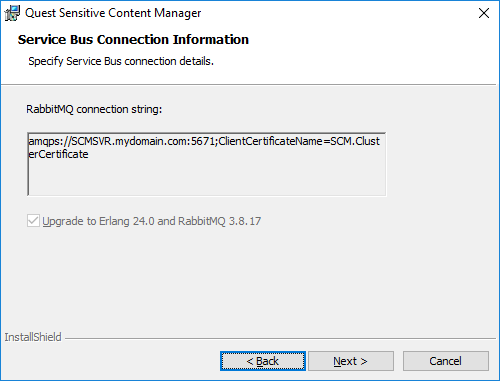This screenshot has width=500, height=381.
Task: Go to previous step with Back button
Action: pyautogui.click(x=263, y=361)
